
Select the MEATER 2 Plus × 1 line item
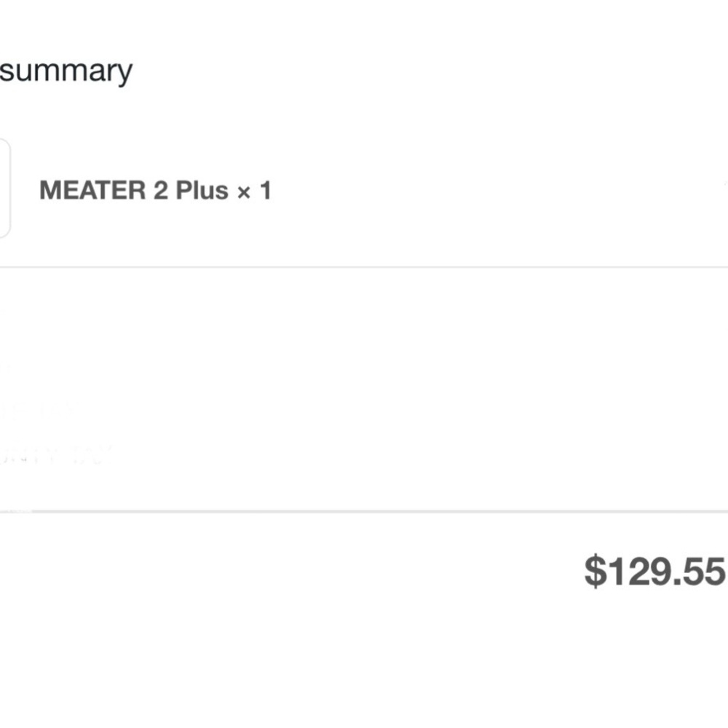[x=155, y=191]
